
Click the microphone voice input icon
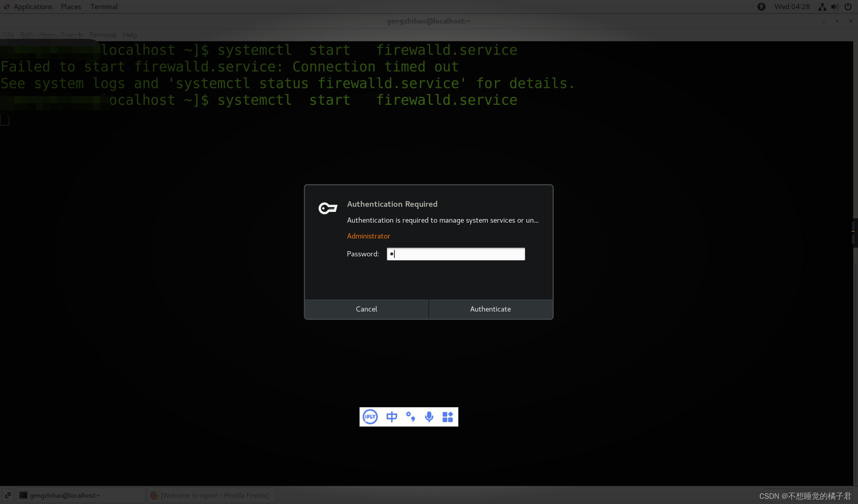pos(429,416)
